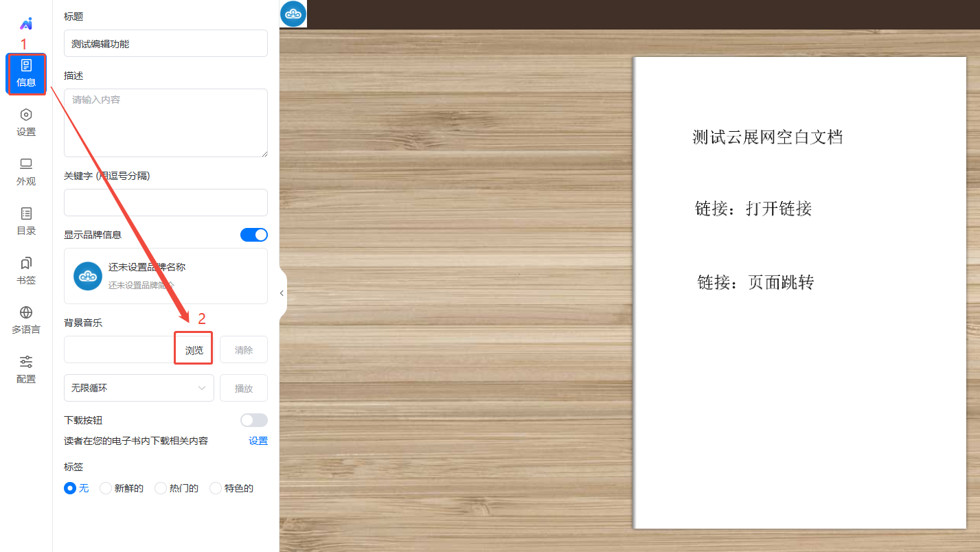980x552 pixels.
Task: Click the 设置 link for download content
Action: coord(258,441)
